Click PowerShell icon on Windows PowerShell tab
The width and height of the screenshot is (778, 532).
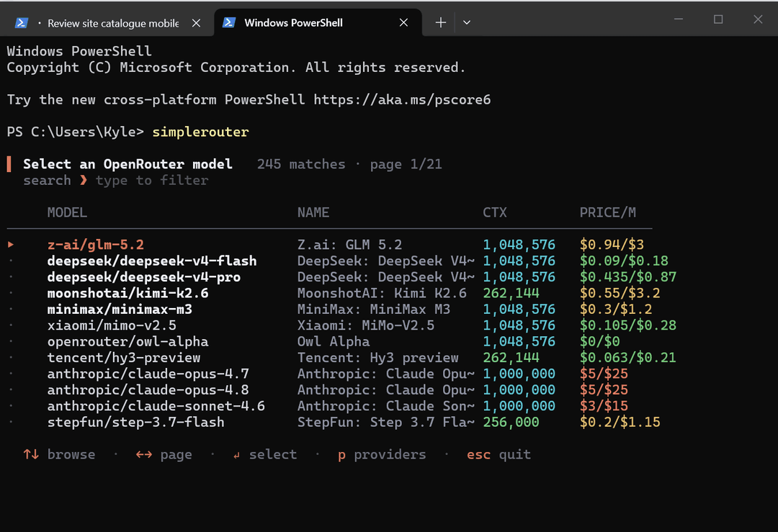[229, 23]
